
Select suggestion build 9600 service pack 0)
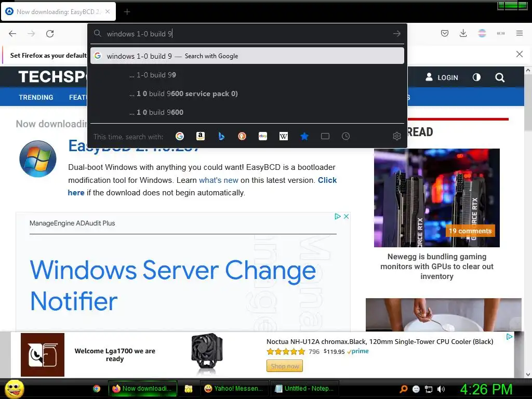coord(247,94)
